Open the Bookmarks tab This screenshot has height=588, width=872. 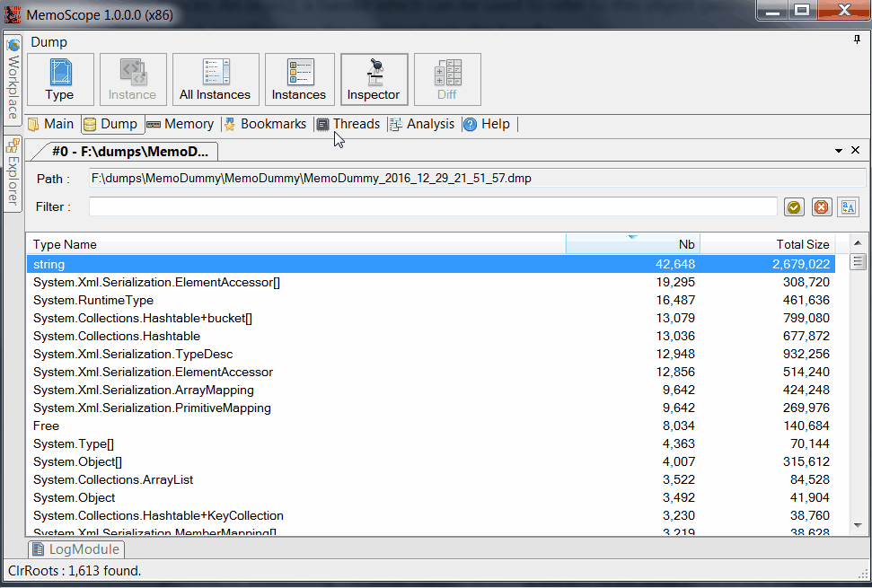point(266,124)
